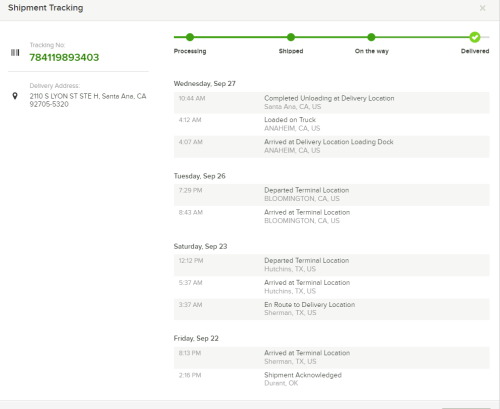Click the Delivered checkmark icon
500x409 pixels.
(x=475, y=37)
